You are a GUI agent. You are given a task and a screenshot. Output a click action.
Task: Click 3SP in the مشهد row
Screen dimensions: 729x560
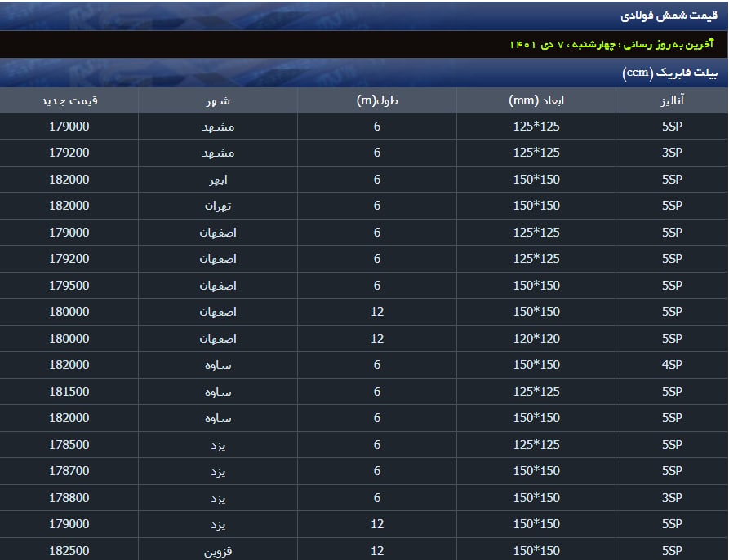point(673,153)
